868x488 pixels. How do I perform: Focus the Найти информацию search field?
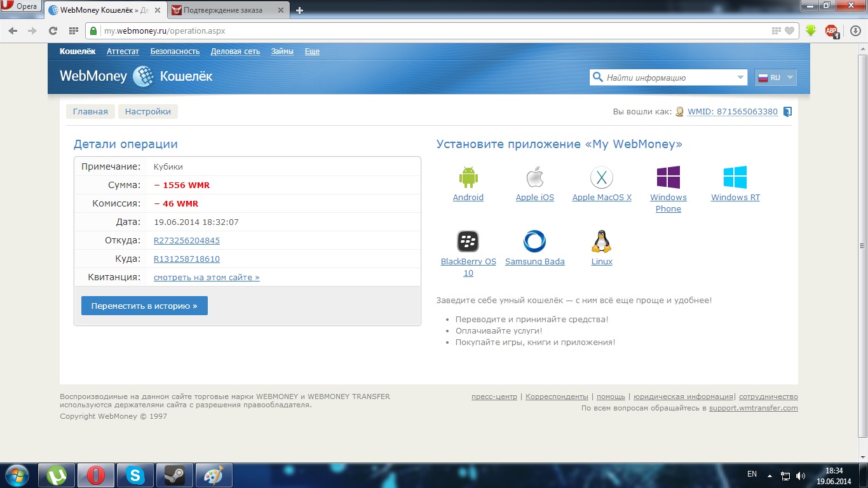click(x=669, y=78)
